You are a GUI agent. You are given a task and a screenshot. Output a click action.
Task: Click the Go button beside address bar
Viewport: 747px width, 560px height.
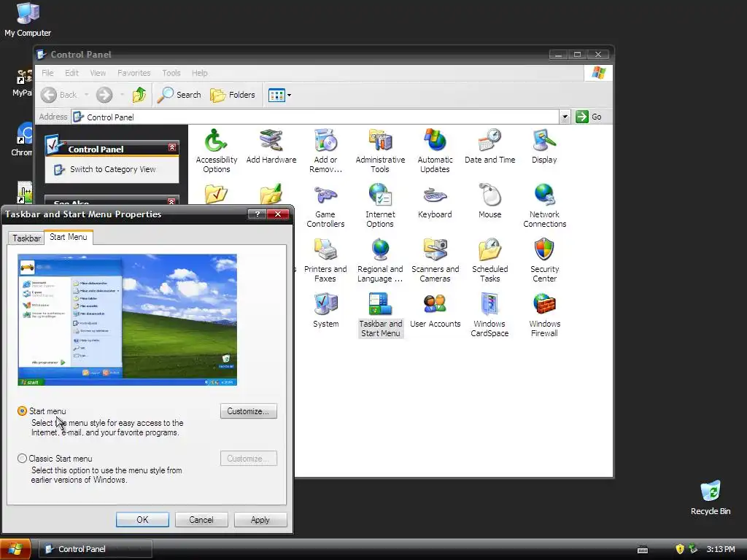tap(589, 117)
